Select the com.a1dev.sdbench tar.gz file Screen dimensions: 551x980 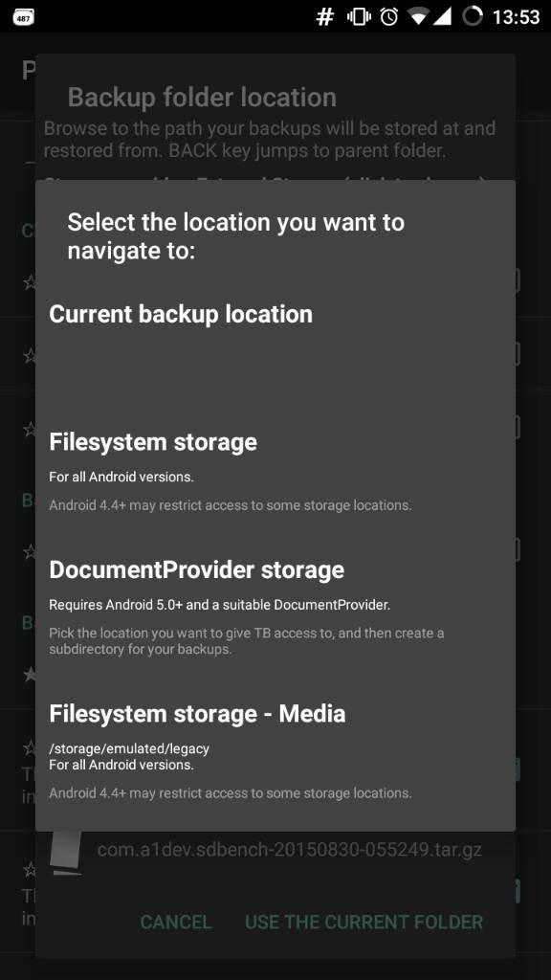289,850
